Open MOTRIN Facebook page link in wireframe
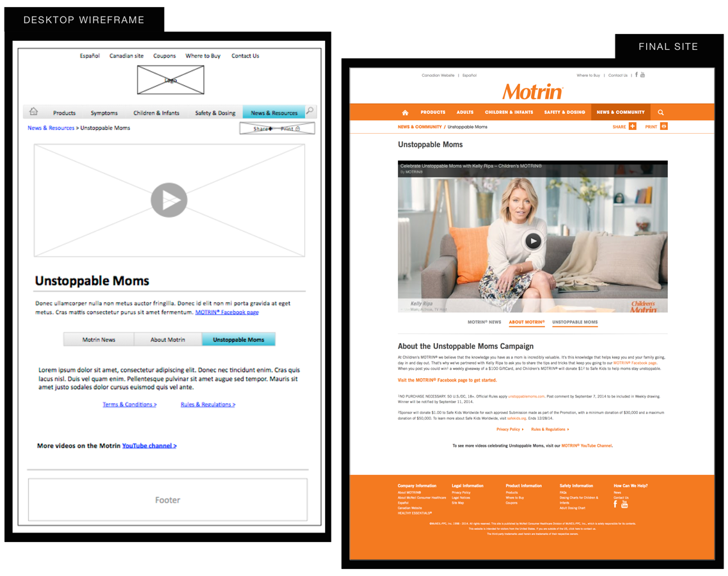The image size is (728, 576). pyautogui.click(x=227, y=312)
